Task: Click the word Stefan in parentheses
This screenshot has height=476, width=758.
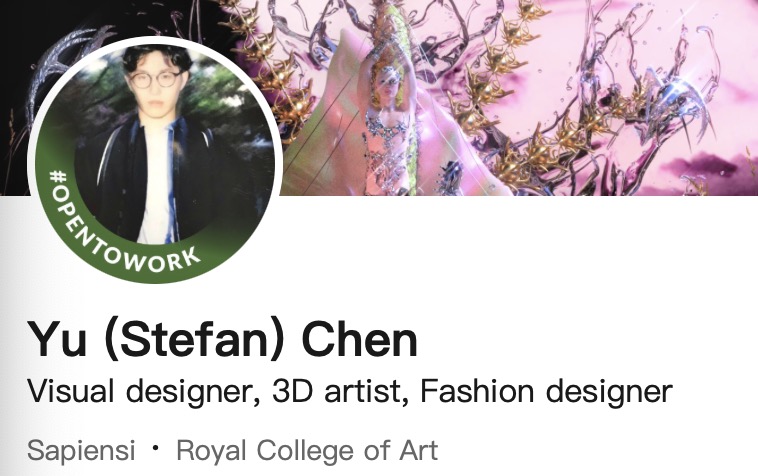Action: click(x=193, y=339)
